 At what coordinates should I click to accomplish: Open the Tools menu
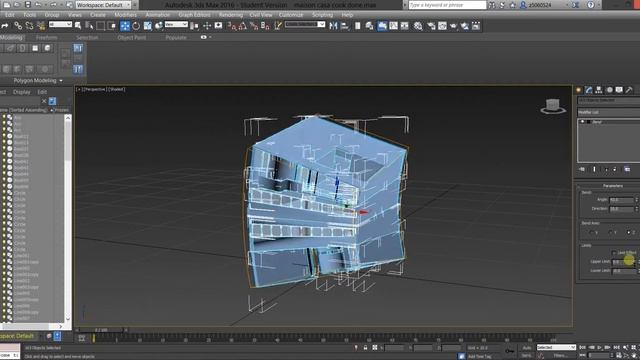pyautogui.click(x=29, y=15)
